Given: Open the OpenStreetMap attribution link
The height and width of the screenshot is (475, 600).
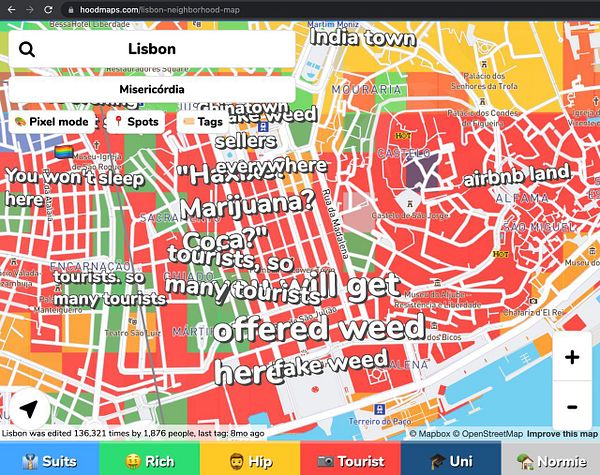Looking at the screenshot, I should pyautogui.click(x=488, y=434).
